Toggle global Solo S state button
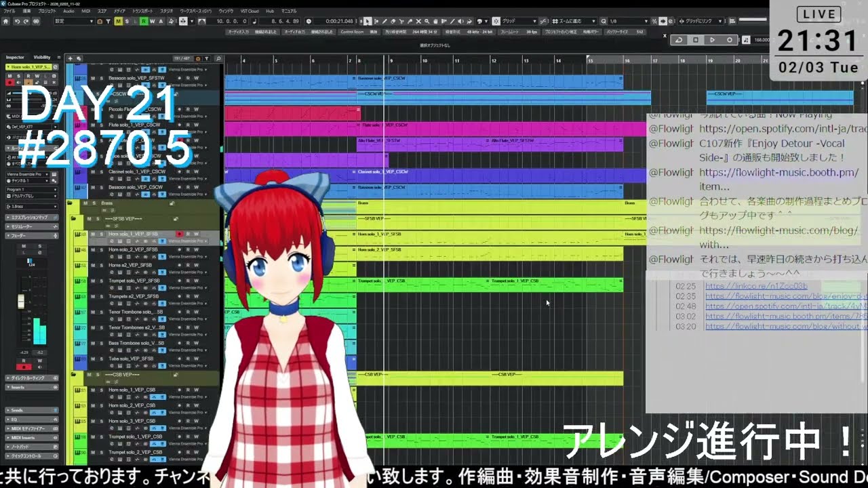Viewport: 868px width, 488px height. point(127,21)
